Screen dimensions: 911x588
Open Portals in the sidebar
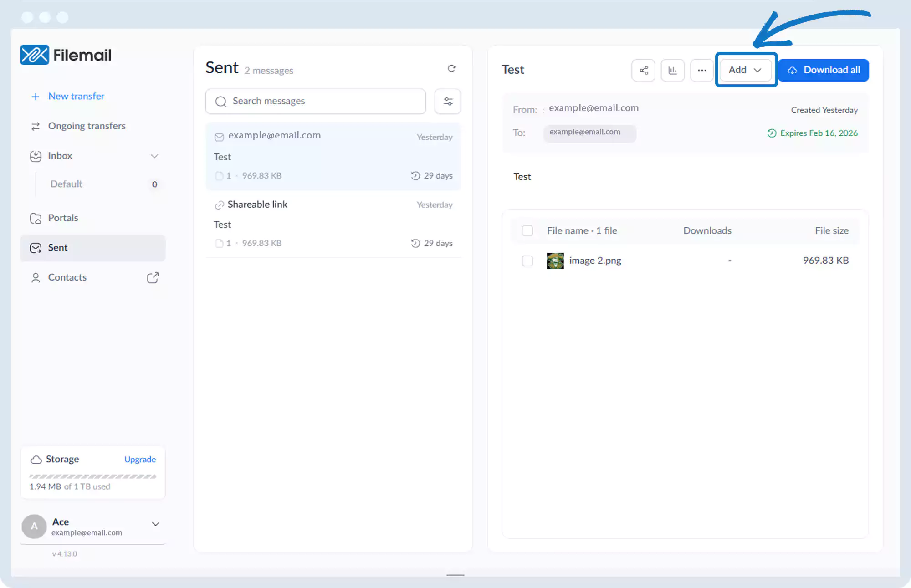[63, 218]
